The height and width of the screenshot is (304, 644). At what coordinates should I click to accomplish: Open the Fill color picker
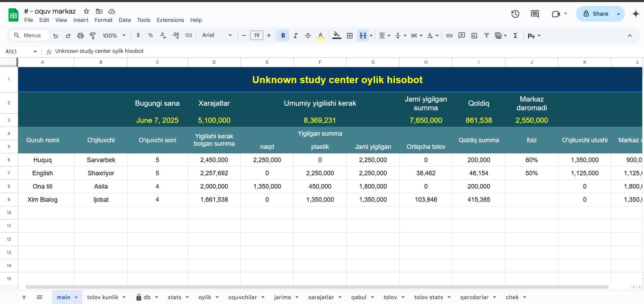click(x=336, y=35)
